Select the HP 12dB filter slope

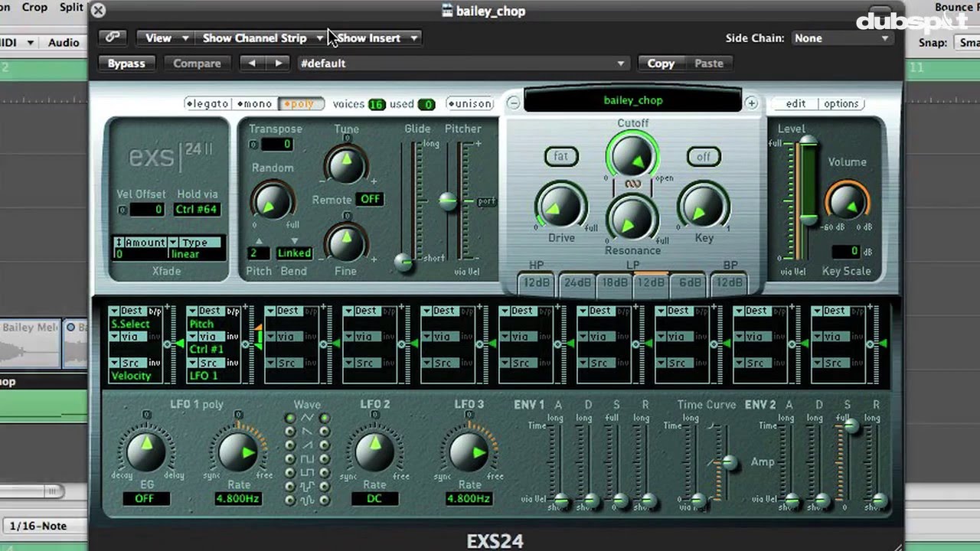click(536, 282)
